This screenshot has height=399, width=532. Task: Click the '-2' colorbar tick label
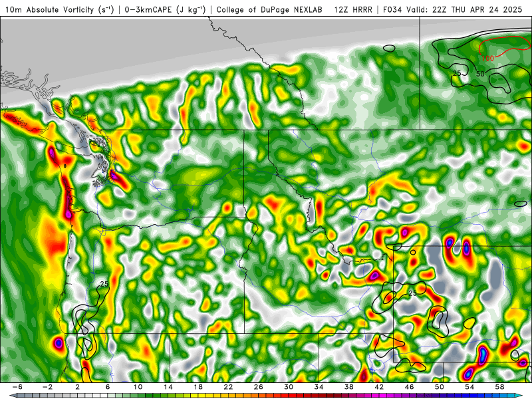pyautogui.click(x=48, y=387)
